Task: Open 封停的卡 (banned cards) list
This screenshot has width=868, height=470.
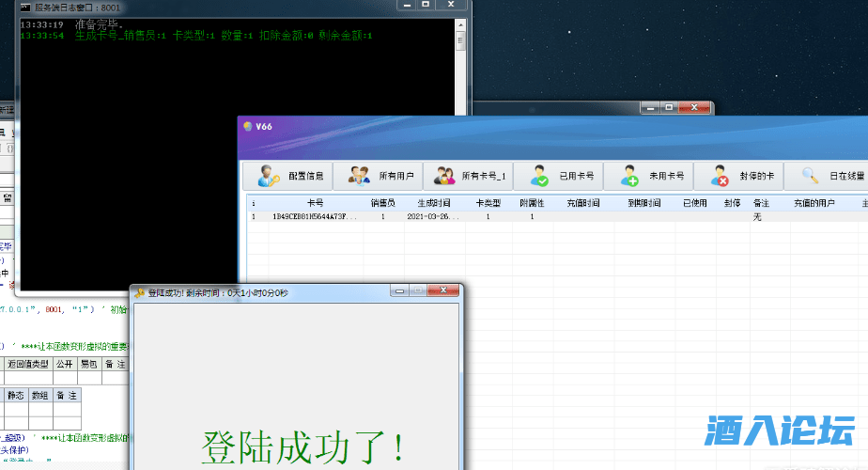Action: click(738, 176)
